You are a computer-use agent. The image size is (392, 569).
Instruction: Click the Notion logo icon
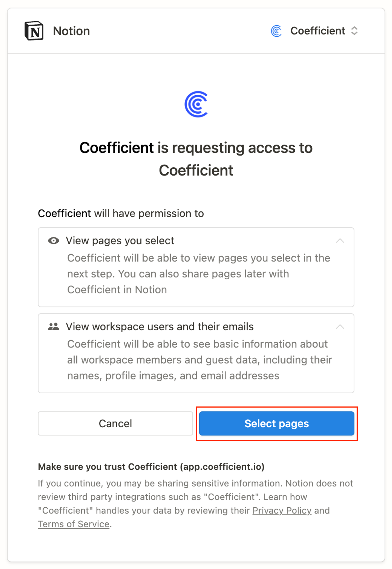34,30
